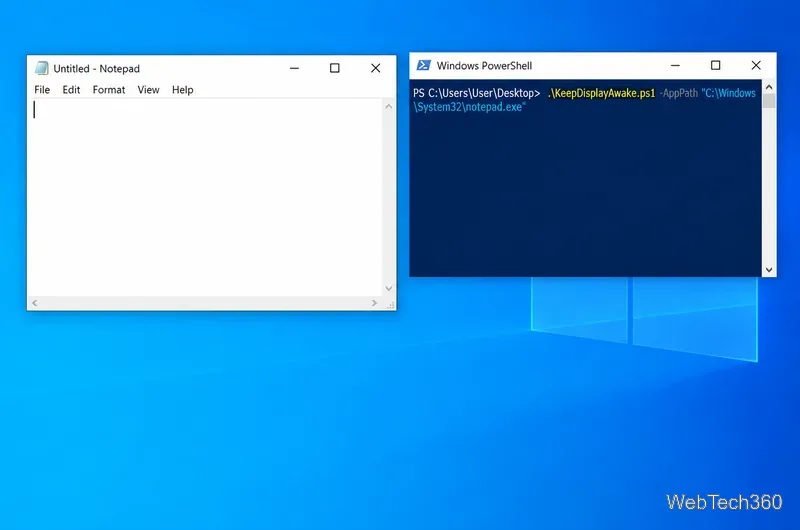Click Notepad vertical scrollbar down arrow

389,288
